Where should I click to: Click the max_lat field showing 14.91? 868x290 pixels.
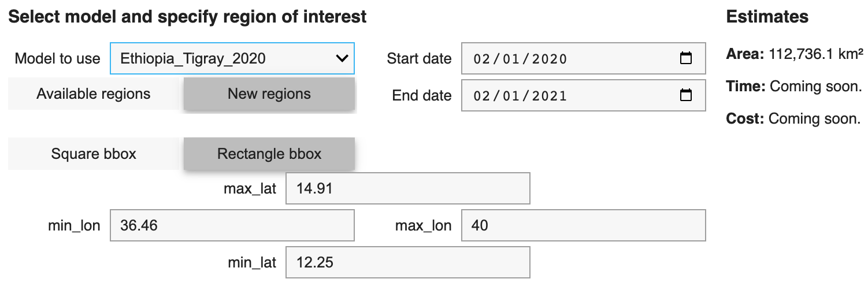pyautogui.click(x=408, y=188)
